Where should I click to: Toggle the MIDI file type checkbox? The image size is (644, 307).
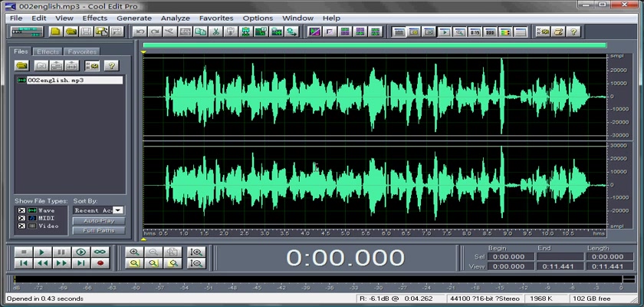(x=21, y=218)
